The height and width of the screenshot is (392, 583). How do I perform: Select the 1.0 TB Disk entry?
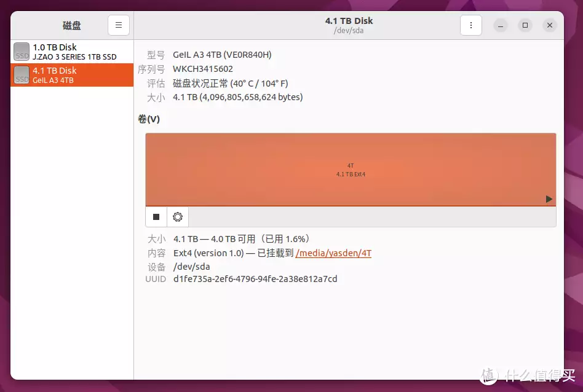click(x=72, y=52)
